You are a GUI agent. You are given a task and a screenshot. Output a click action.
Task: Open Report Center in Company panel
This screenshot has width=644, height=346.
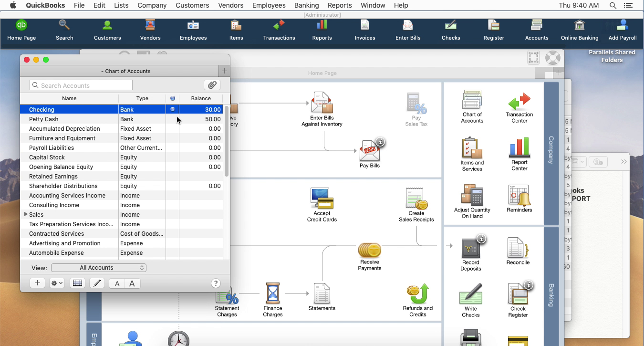point(519,154)
